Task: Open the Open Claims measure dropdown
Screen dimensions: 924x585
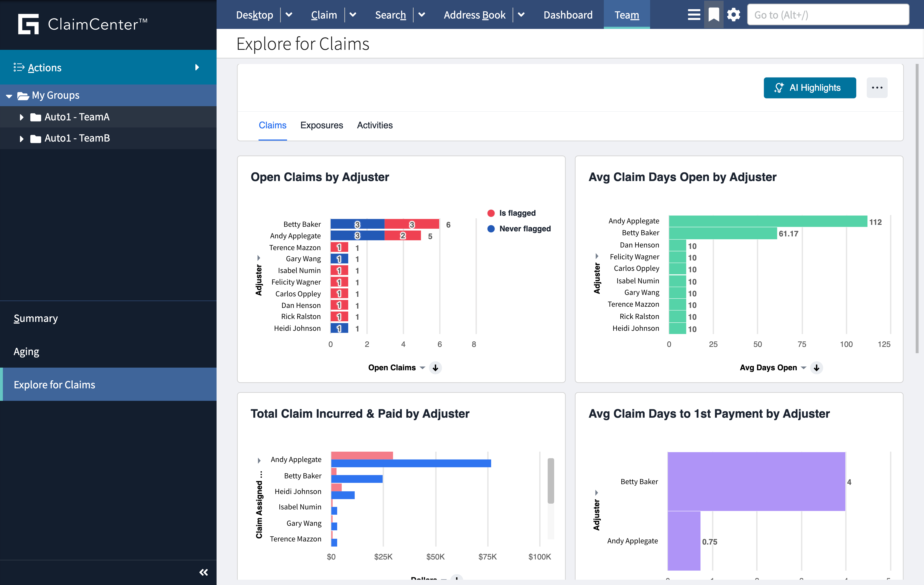Action: (x=422, y=367)
